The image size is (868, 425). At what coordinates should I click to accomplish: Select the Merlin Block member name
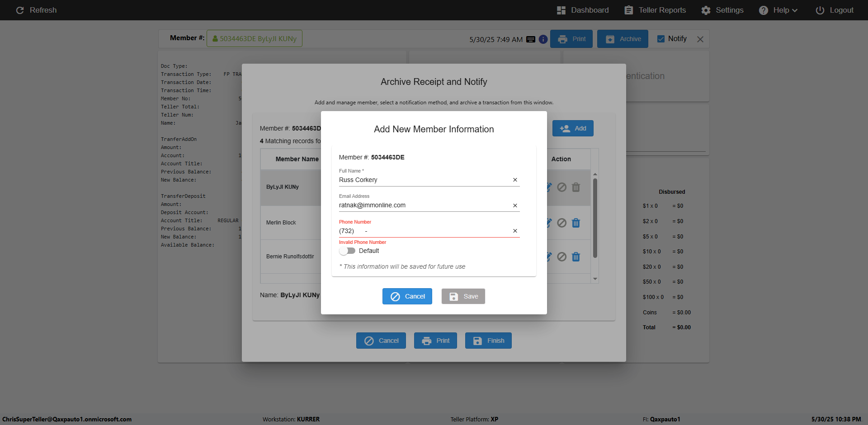281,223
